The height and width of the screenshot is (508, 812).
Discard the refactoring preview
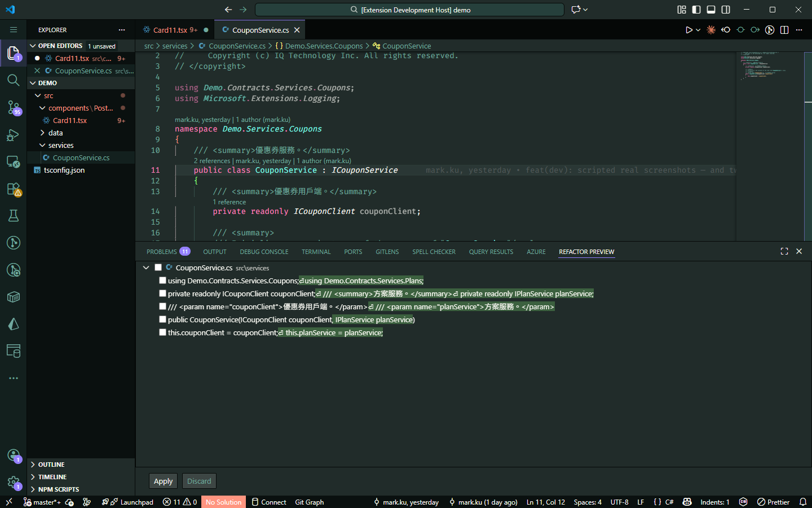point(199,481)
